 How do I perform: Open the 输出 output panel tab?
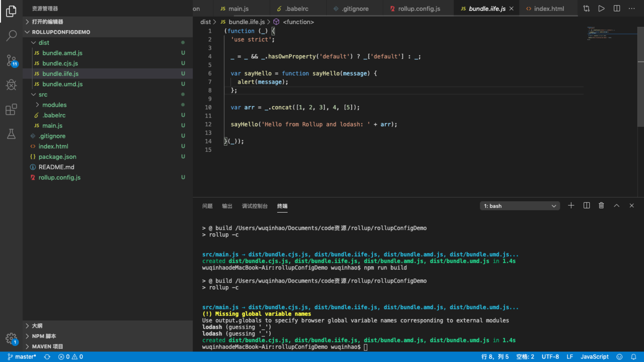click(x=227, y=206)
